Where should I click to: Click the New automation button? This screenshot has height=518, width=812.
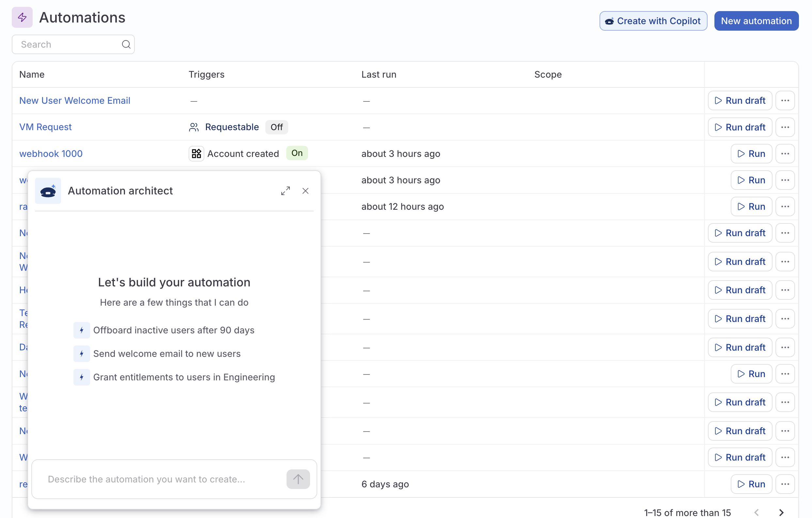(756, 21)
